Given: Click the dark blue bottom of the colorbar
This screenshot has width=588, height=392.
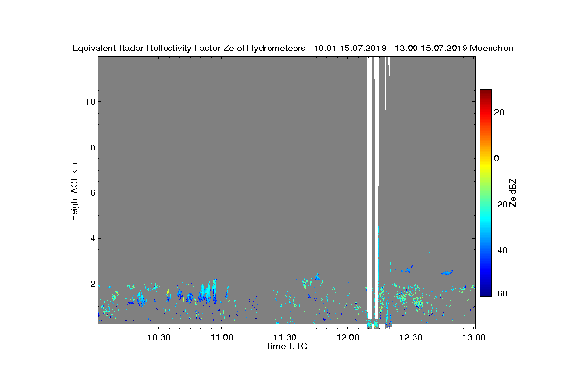Looking at the screenshot, I should [486, 293].
